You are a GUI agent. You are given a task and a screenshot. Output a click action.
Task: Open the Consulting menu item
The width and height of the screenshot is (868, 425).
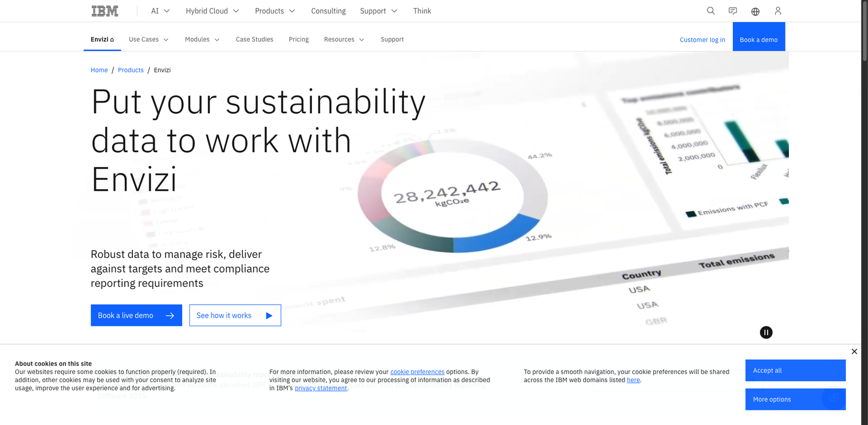pos(328,11)
